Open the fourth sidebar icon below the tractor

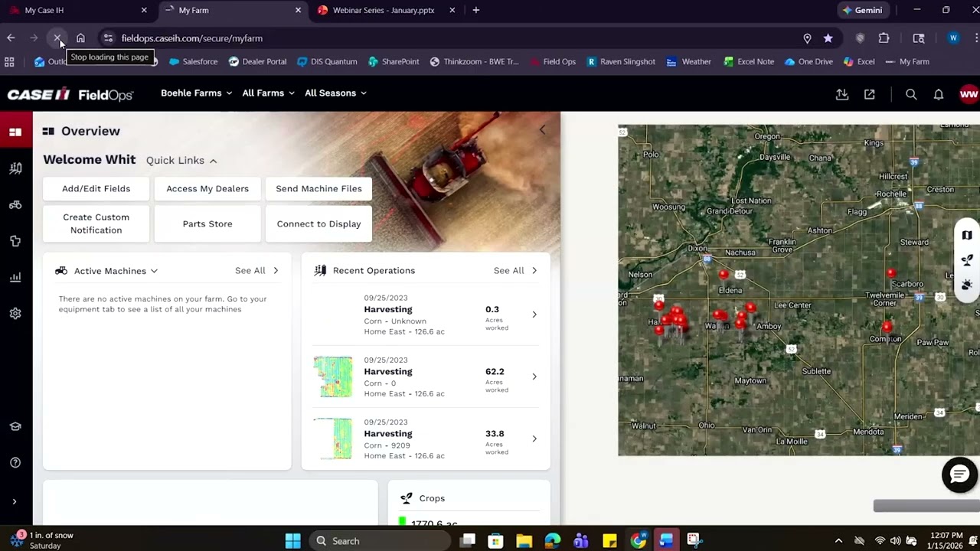(x=15, y=241)
